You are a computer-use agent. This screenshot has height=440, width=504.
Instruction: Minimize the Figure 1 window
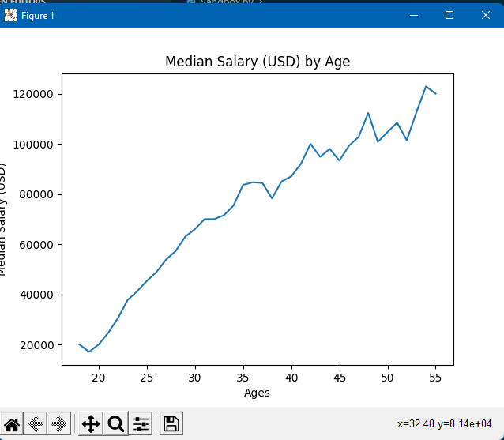pyautogui.click(x=414, y=15)
